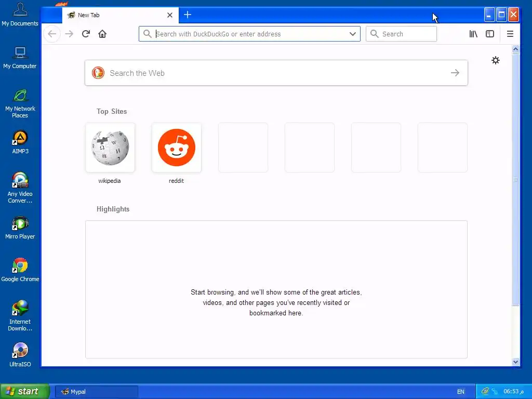Select Internet Download Manager desktop shortcut
The height and width of the screenshot is (399, 532).
pyautogui.click(x=20, y=315)
